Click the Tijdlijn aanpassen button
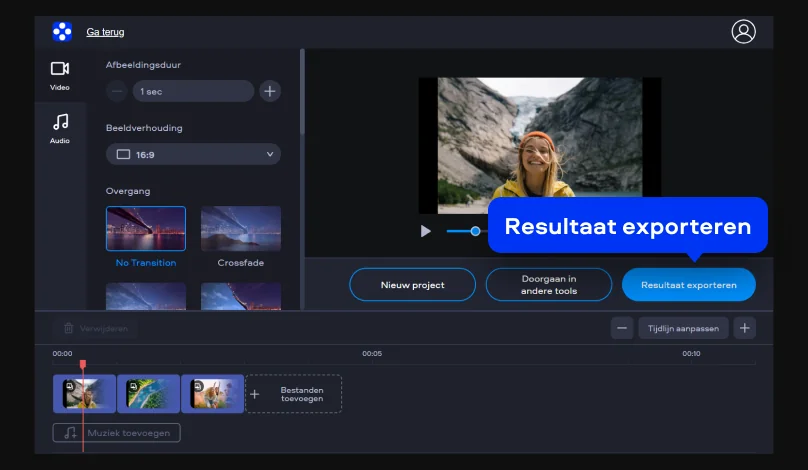808x470 pixels. point(683,328)
